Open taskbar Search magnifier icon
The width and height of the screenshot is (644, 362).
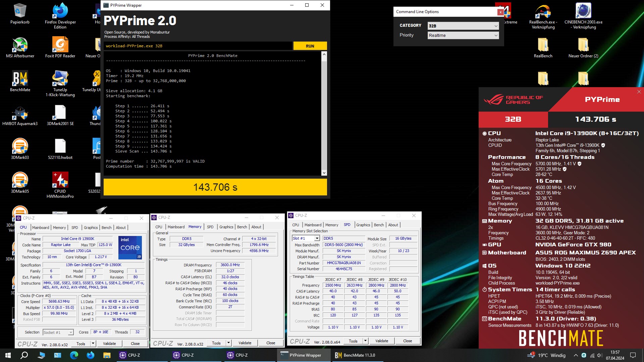pos(24,355)
